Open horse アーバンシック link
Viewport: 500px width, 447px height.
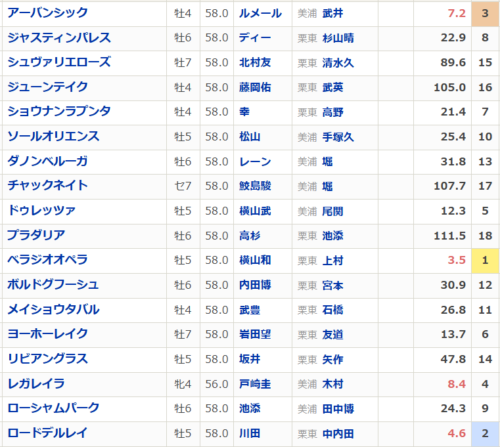[x=48, y=13]
